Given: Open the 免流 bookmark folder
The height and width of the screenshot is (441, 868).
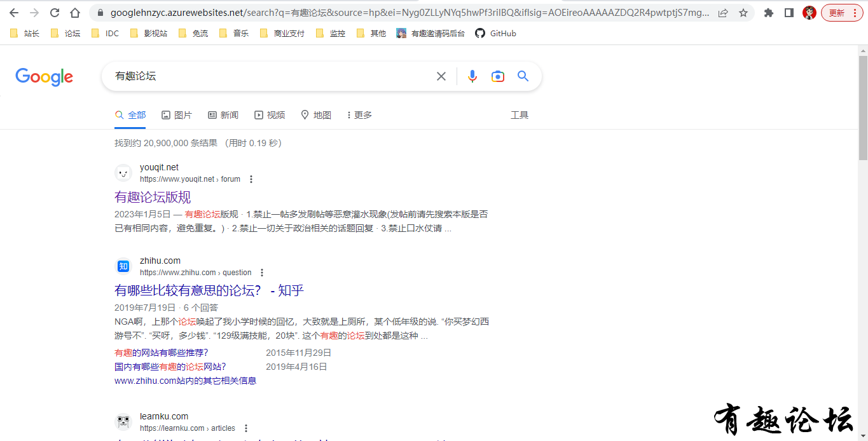Looking at the screenshot, I should tap(194, 33).
